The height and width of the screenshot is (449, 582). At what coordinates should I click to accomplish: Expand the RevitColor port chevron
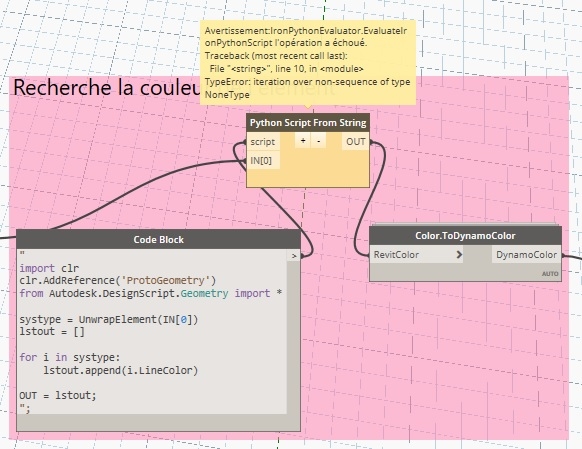pyautogui.click(x=459, y=255)
